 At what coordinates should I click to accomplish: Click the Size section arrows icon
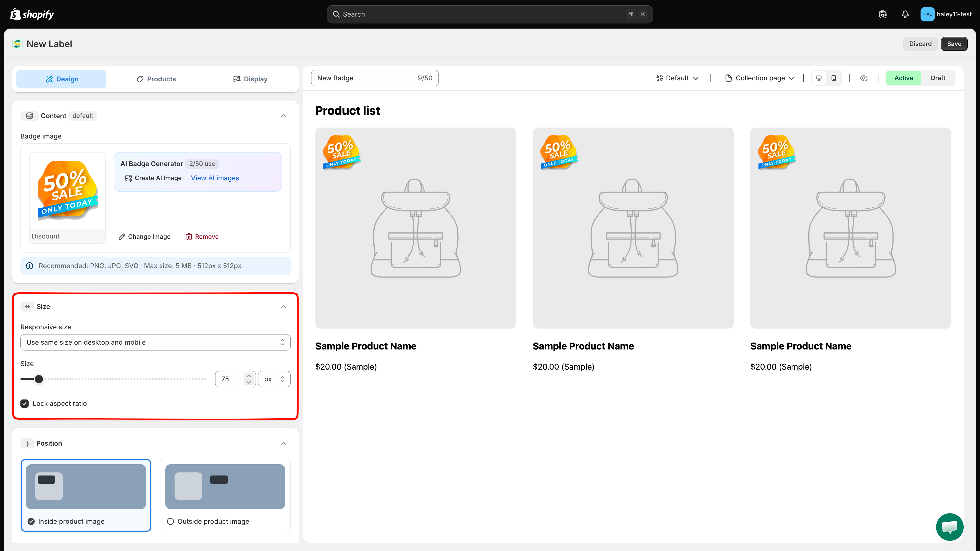27,306
